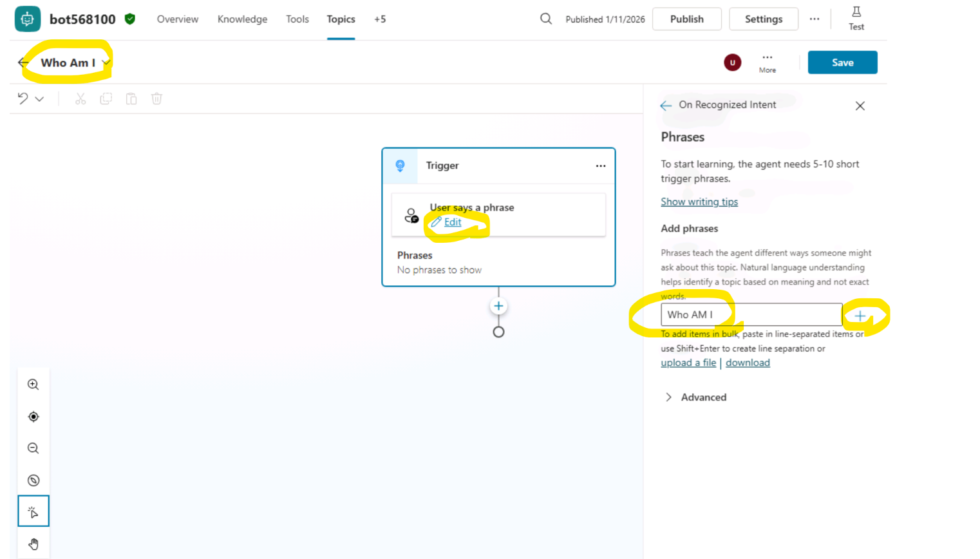Select the hand pan tool

coord(33,544)
